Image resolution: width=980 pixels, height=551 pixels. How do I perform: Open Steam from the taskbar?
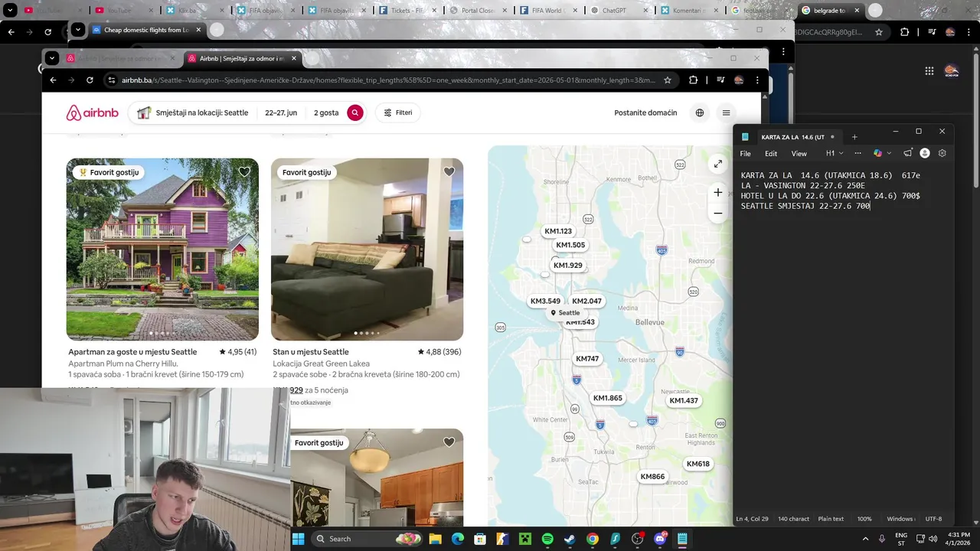pyautogui.click(x=570, y=539)
